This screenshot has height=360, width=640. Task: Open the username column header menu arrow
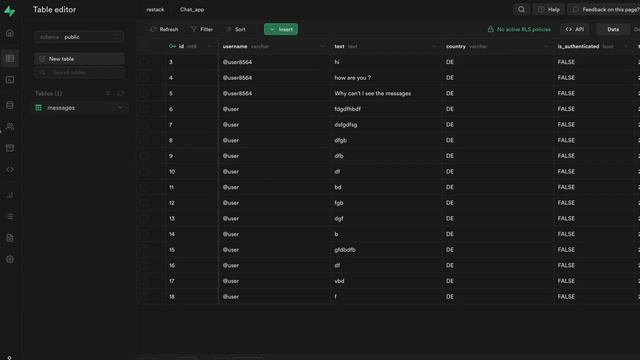pyautogui.click(x=322, y=47)
